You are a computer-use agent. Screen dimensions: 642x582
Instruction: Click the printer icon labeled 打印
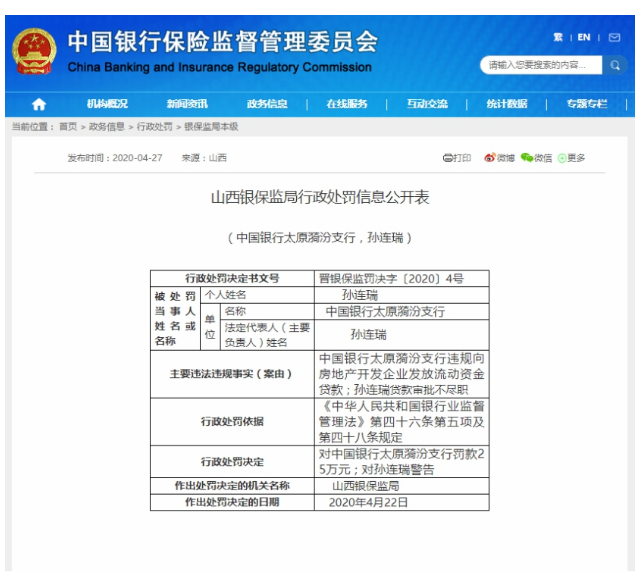(448, 158)
